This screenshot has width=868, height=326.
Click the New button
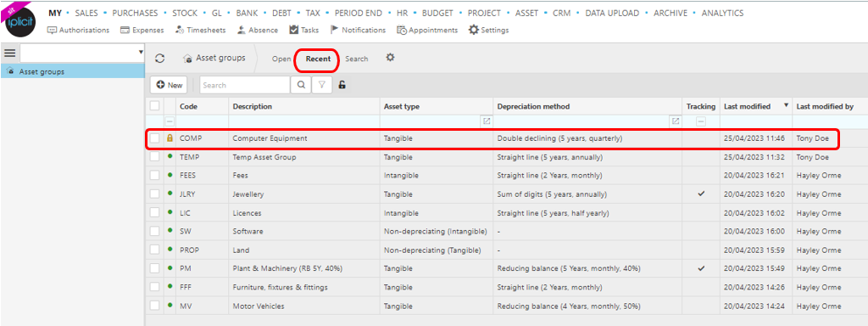169,85
